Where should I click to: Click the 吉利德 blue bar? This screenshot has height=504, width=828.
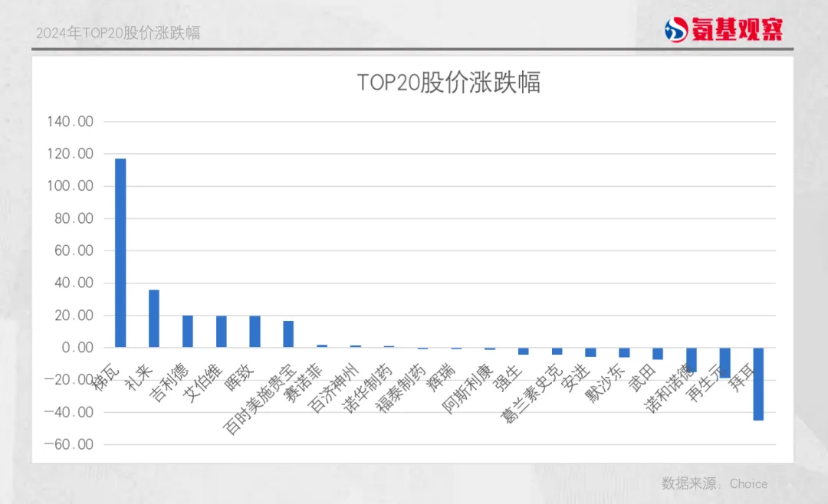coord(188,331)
